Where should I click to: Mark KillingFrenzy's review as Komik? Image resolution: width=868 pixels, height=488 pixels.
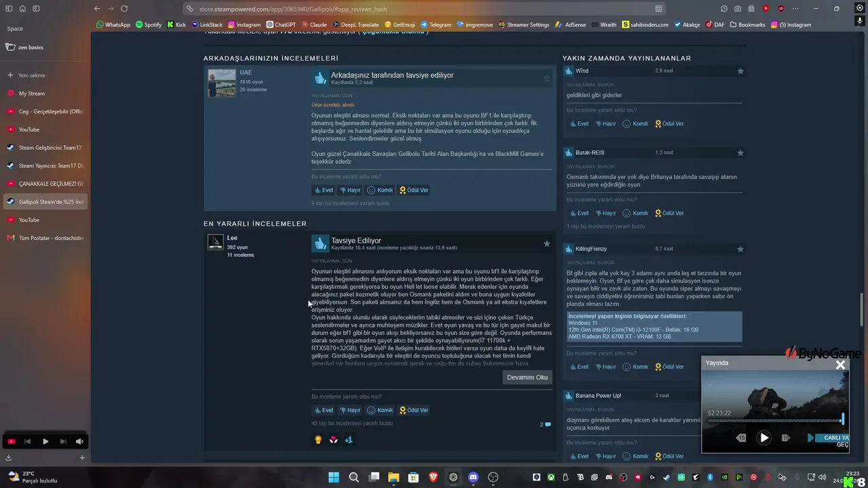pos(635,367)
